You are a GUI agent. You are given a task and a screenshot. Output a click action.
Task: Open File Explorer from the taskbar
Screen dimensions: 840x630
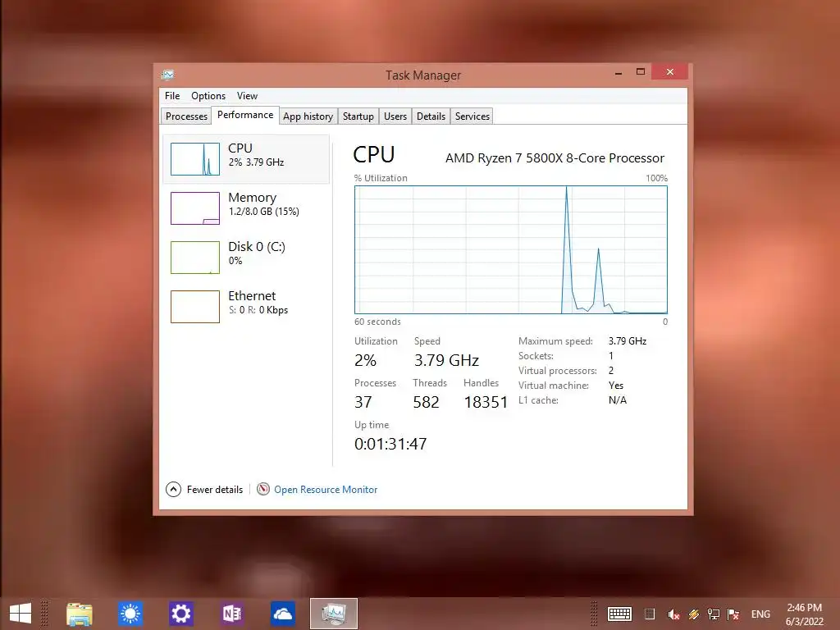(80, 614)
